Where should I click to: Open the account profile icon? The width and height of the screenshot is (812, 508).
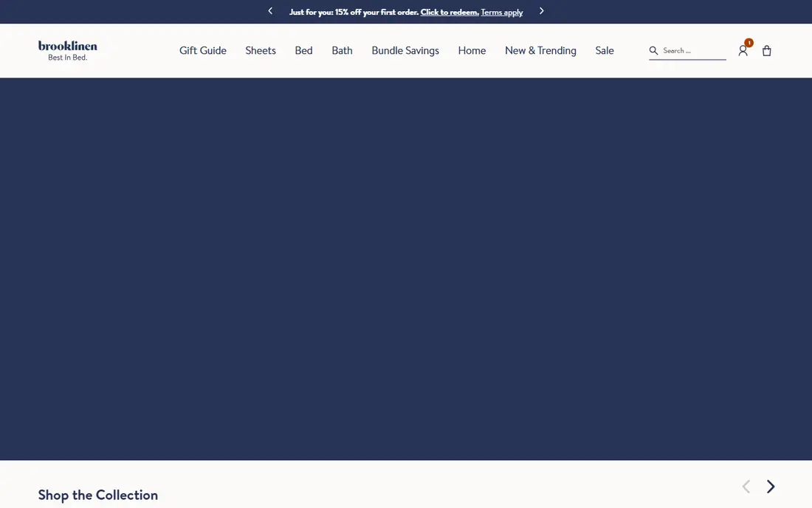click(743, 51)
